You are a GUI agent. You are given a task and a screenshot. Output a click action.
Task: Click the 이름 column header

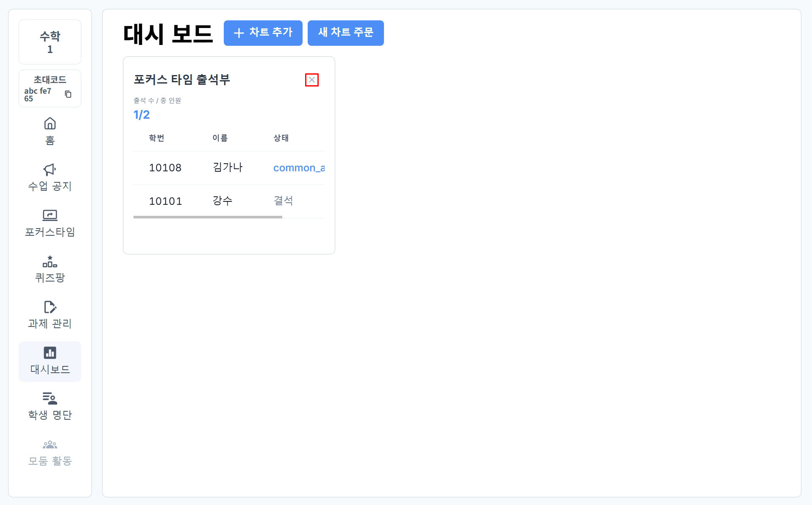tap(220, 138)
